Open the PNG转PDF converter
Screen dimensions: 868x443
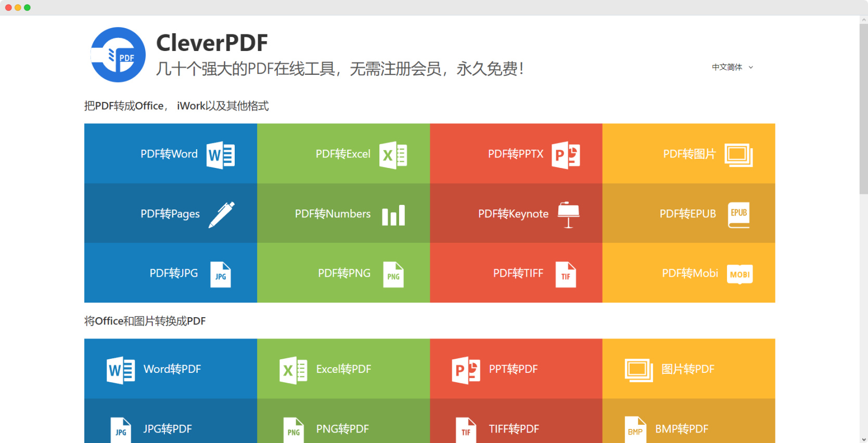pos(343,421)
